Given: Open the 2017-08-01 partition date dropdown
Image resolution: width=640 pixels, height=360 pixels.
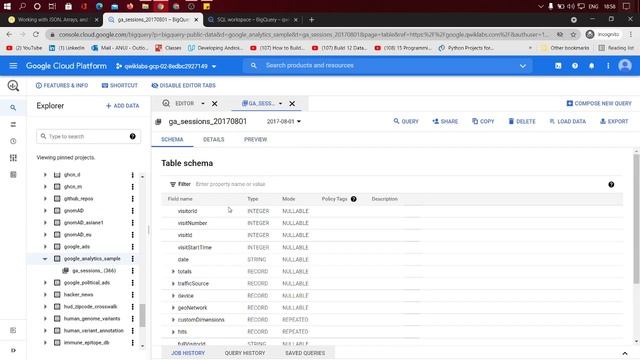Looking at the screenshot, I should pos(284,122).
